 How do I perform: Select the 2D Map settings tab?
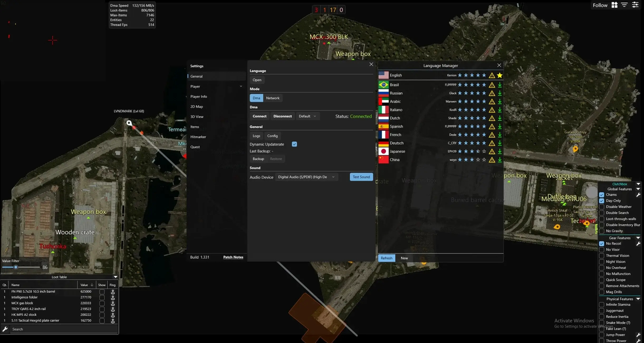[x=197, y=106]
